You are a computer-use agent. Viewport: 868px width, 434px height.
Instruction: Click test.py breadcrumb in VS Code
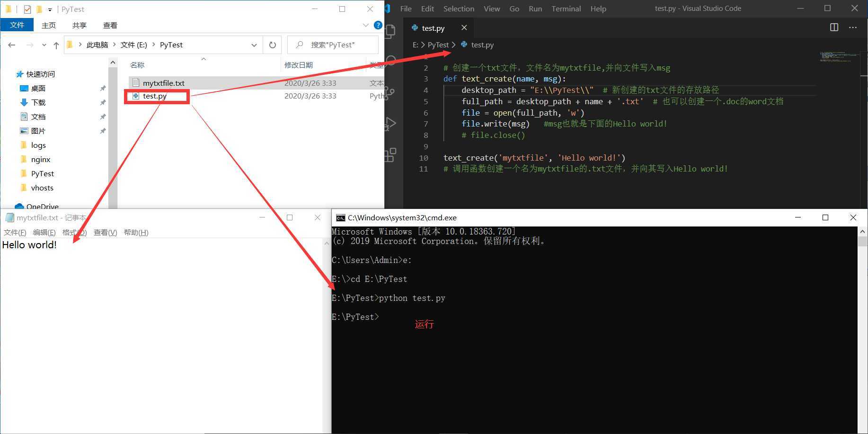point(482,45)
